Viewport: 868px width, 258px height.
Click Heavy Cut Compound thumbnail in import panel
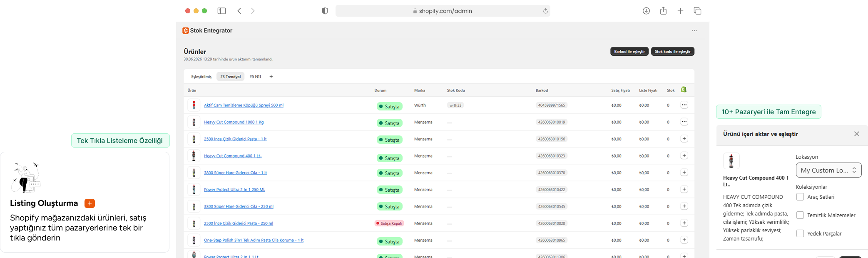click(731, 161)
